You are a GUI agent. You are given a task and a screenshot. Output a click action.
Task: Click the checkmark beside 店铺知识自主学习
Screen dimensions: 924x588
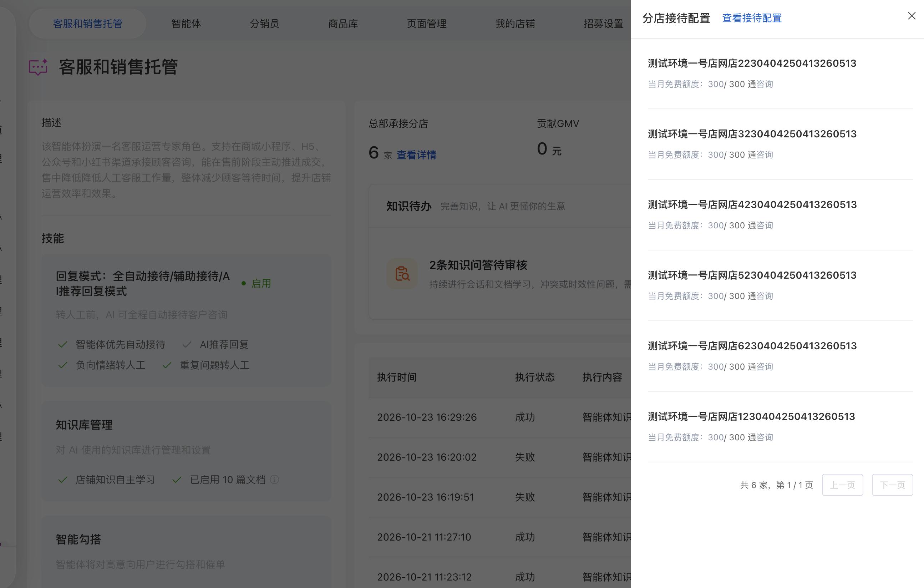(62, 480)
